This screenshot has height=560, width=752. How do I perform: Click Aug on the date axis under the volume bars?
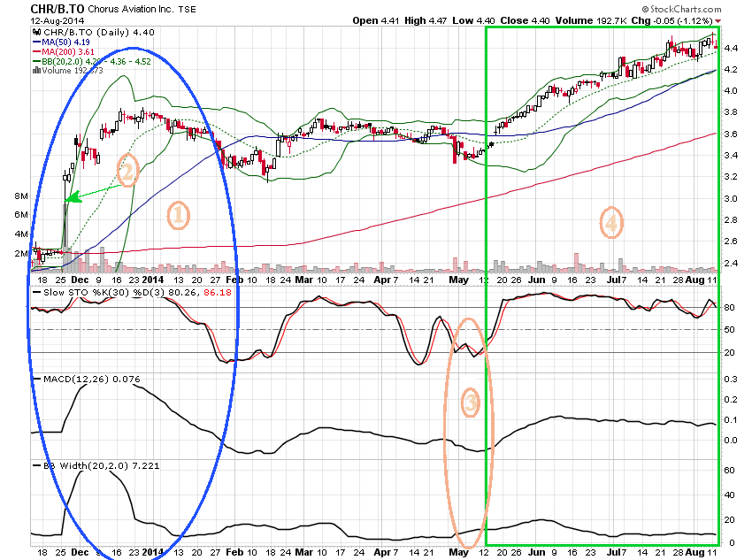[694, 280]
